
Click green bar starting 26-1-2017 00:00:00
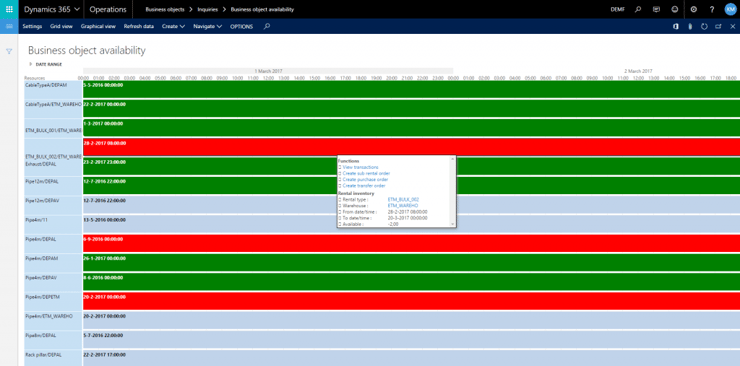pyautogui.click(x=412, y=263)
